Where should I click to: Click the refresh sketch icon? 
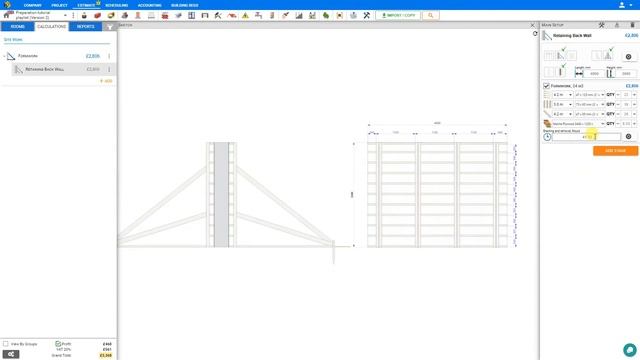coord(535,34)
